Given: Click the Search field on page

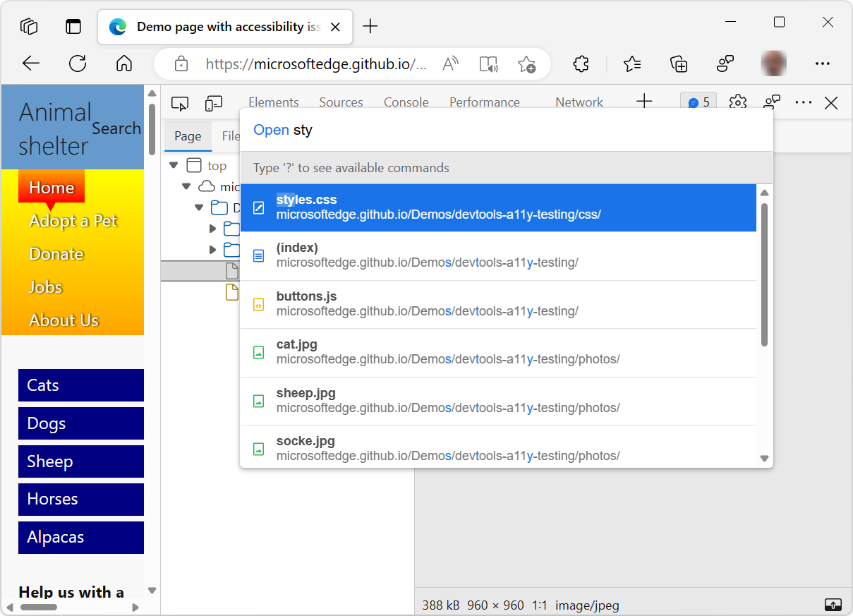Looking at the screenshot, I should [x=116, y=128].
